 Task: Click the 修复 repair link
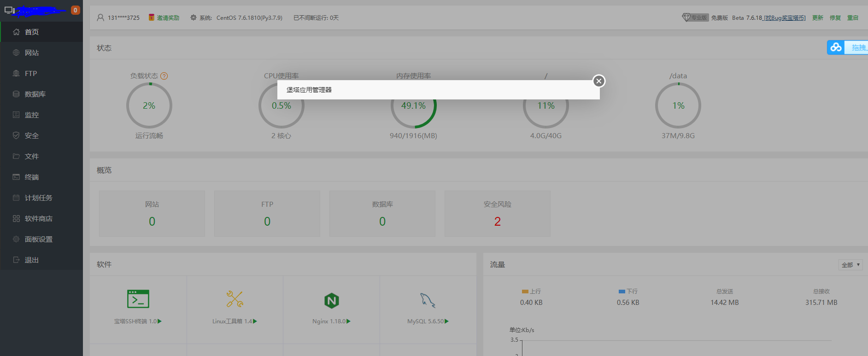tap(835, 18)
